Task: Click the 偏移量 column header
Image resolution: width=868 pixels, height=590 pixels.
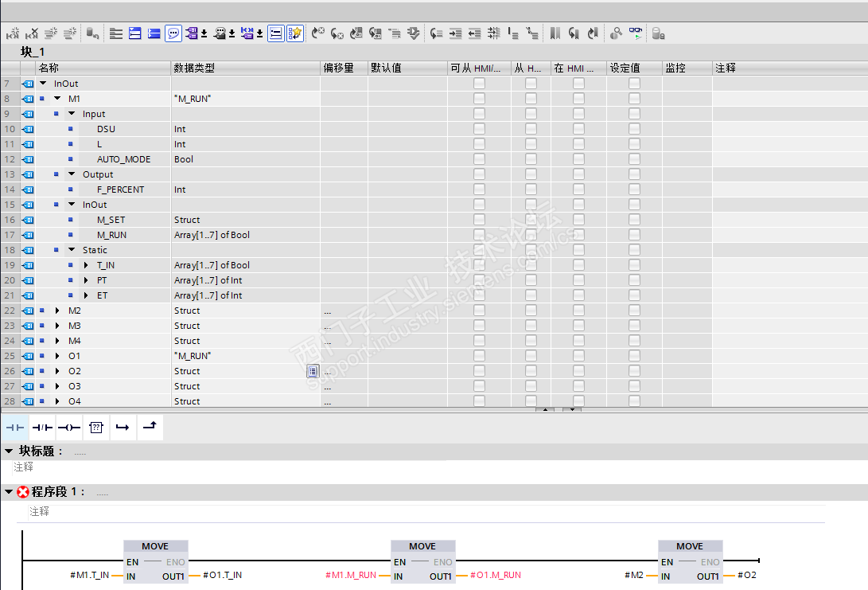Action: pos(344,68)
